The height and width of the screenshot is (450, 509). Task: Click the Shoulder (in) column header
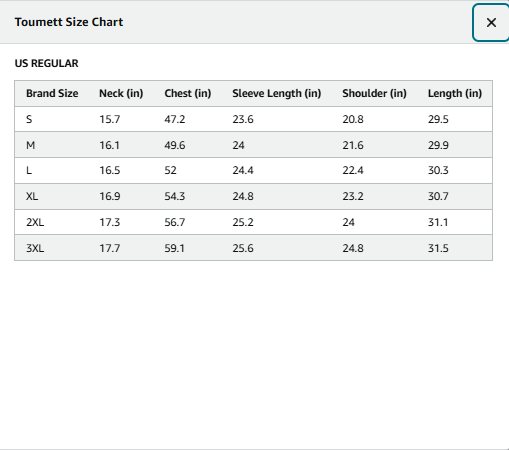coord(374,93)
